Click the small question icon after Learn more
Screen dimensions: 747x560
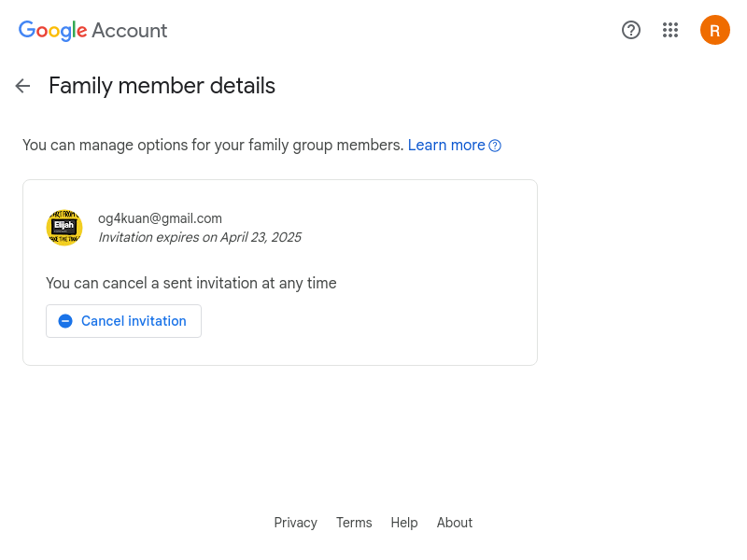pyautogui.click(x=495, y=146)
